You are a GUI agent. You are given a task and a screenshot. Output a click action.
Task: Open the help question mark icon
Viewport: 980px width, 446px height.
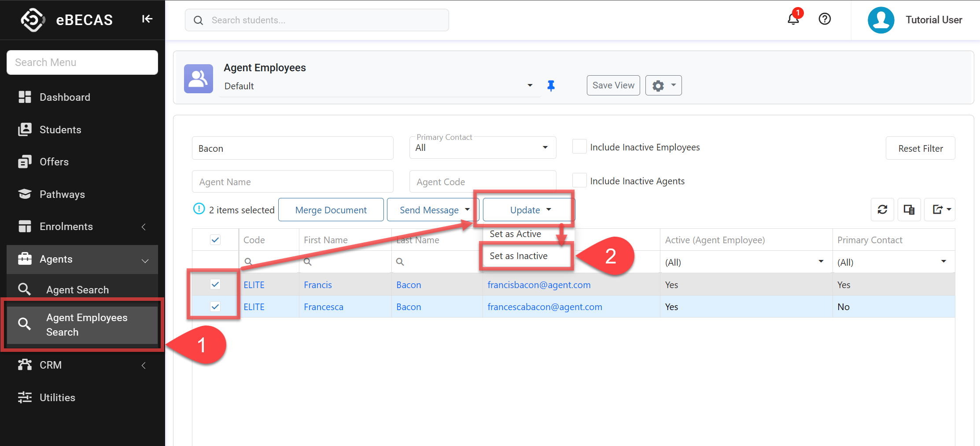(825, 19)
